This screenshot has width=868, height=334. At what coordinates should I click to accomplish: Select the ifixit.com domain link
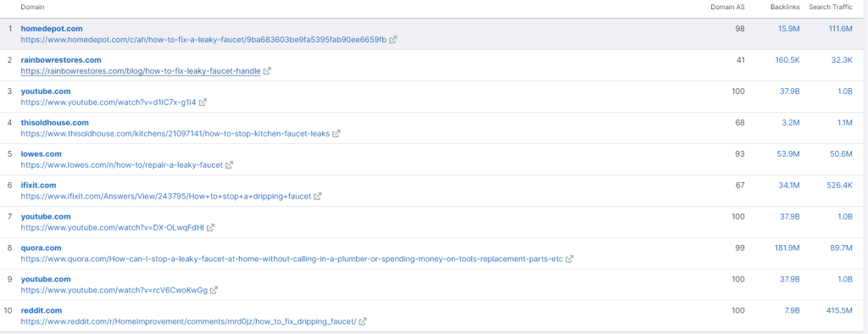click(x=39, y=185)
